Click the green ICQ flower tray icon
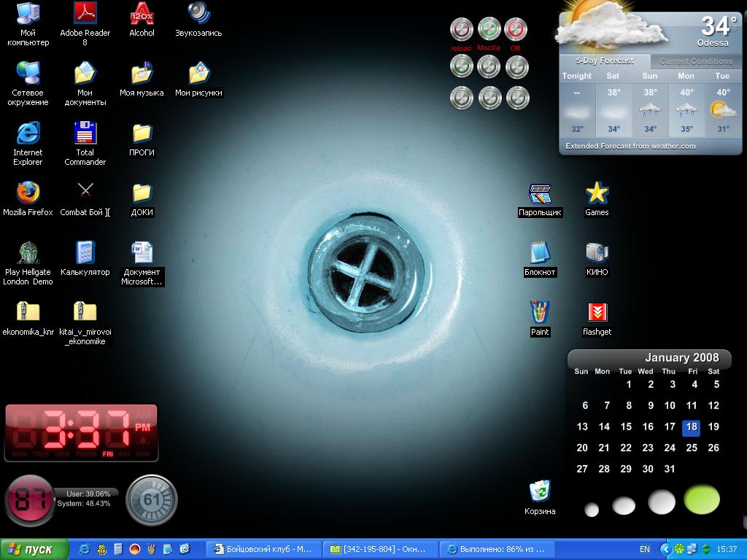This screenshot has width=747, height=560. (679, 550)
